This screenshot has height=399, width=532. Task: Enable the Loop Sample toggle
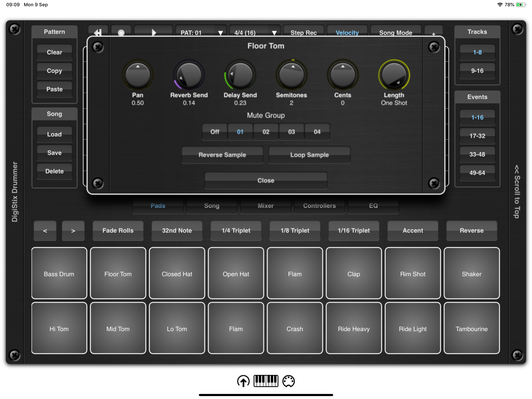pos(309,155)
